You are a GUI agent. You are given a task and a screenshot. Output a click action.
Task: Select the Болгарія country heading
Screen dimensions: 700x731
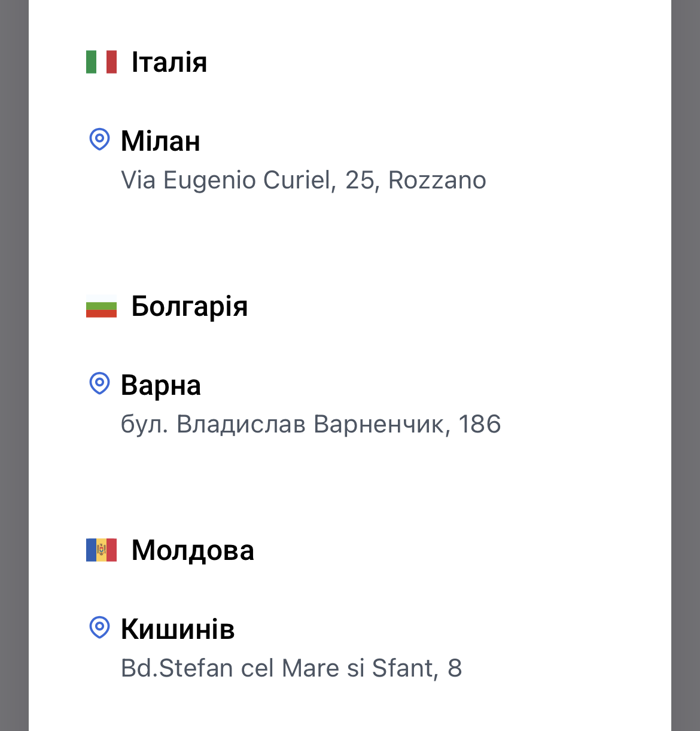(x=190, y=306)
